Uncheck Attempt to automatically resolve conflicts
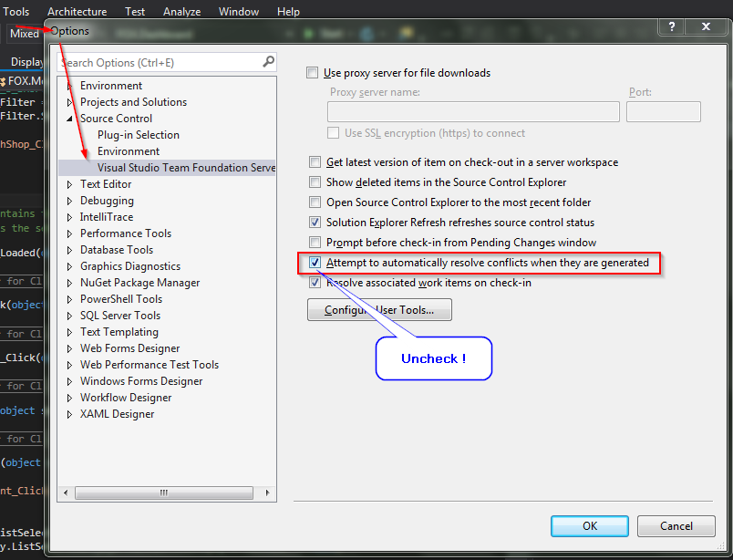Image resolution: width=733 pixels, height=560 pixels. coord(315,263)
